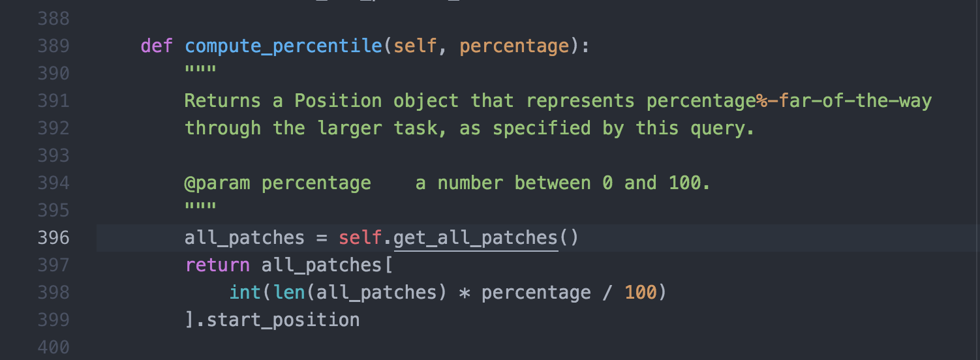Place cursor on compute_percentile function name
The width and height of the screenshot is (980, 360).
(283, 47)
